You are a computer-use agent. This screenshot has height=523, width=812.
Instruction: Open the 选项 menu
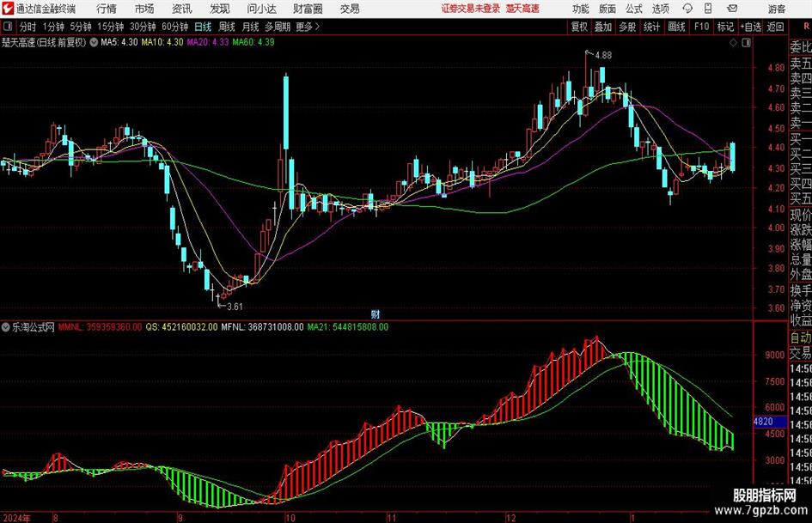(660, 9)
